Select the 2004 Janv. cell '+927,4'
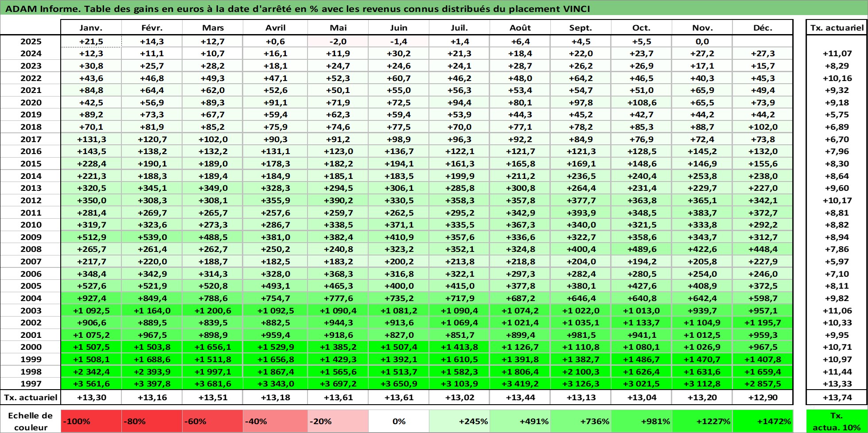868x433 pixels. coord(91,298)
